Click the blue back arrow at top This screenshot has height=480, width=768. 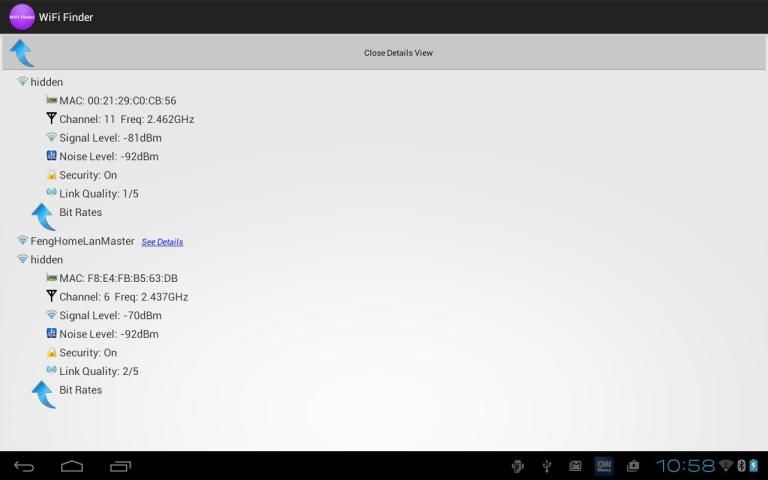[22, 53]
